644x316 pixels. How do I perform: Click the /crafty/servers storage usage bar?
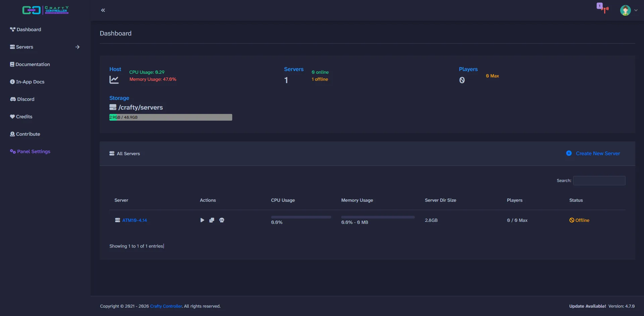click(x=170, y=117)
